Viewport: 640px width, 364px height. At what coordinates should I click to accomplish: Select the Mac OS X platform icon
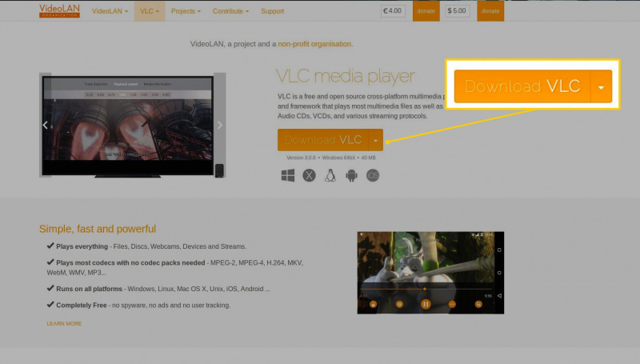[309, 175]
